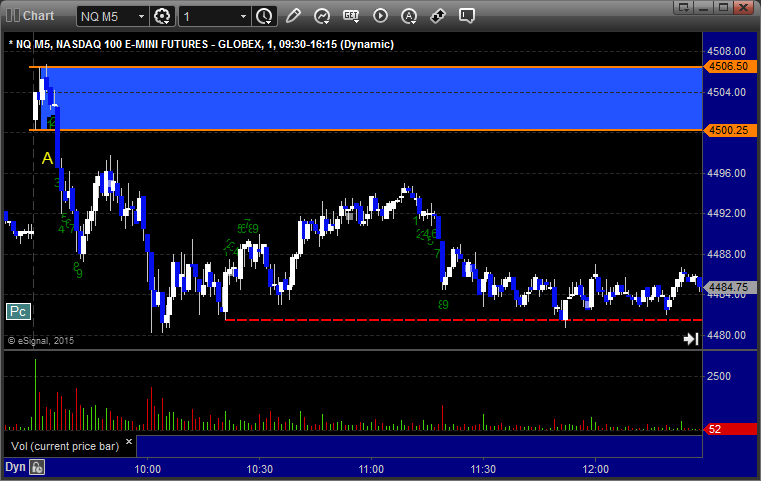
Task: Jump to latest bar arrow icon
Action: (691, 339)
